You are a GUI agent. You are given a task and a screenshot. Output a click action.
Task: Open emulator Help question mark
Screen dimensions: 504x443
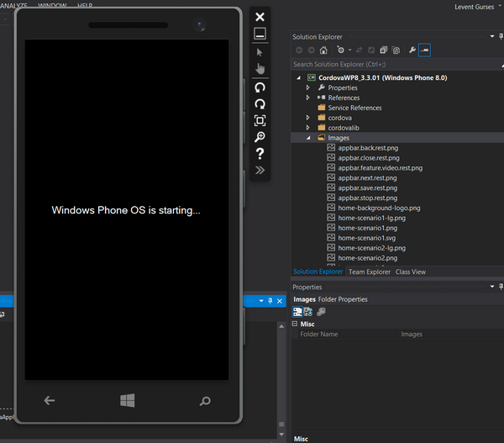pyautogui.click(x=260, y=154)
